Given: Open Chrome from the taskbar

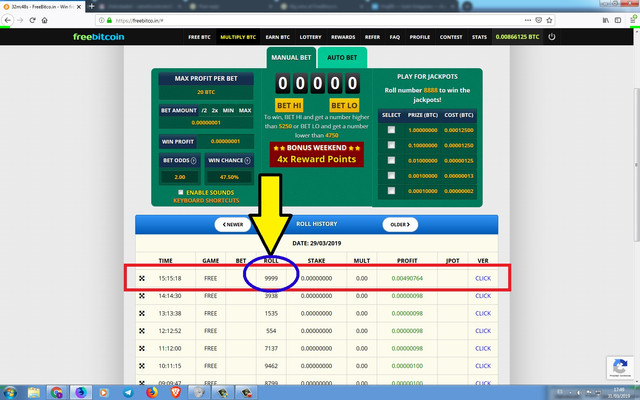Looking at the screenshot, I should point(57,393).
